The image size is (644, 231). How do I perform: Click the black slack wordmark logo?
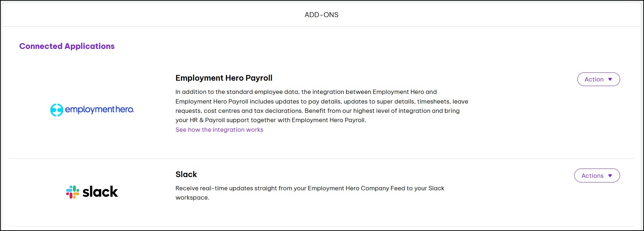click(x=100, y=192)
